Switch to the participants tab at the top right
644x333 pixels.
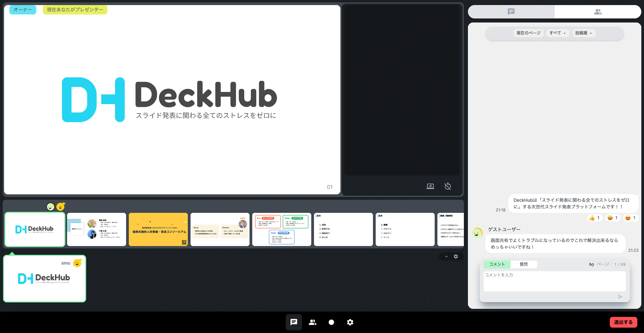point(598,12)
